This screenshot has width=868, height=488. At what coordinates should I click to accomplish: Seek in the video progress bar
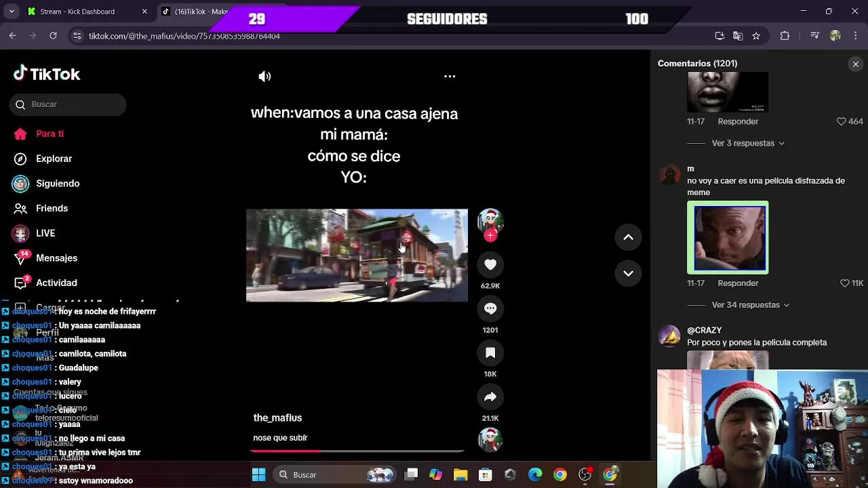(x=357, y=450)
